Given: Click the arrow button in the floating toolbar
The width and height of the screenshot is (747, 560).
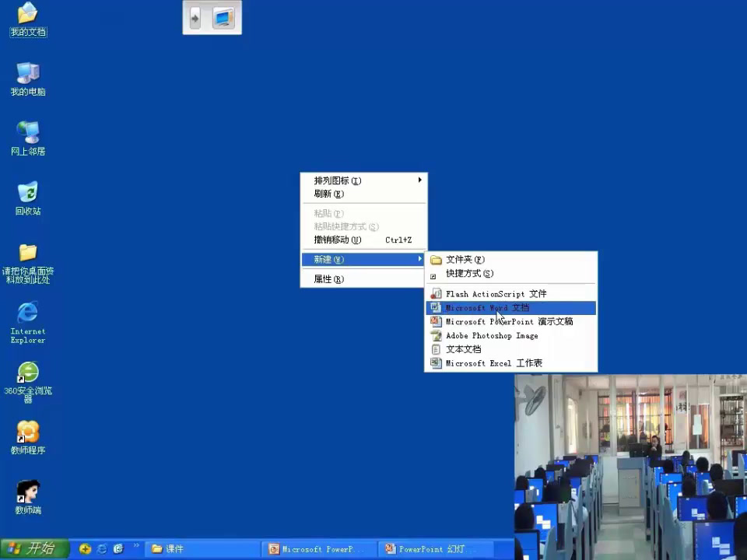Looking at the screenshot, I should [x=195, y=18].
